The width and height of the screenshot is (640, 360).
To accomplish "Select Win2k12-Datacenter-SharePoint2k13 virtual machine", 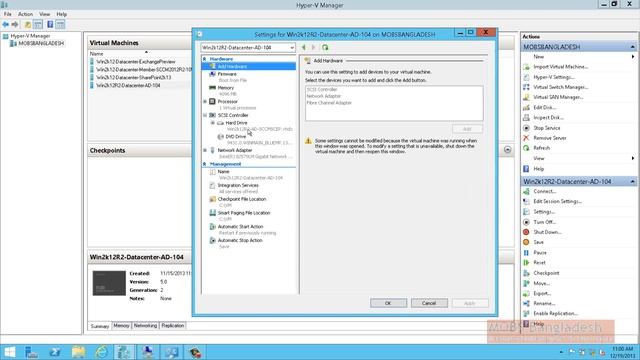I will coord(133,78).
